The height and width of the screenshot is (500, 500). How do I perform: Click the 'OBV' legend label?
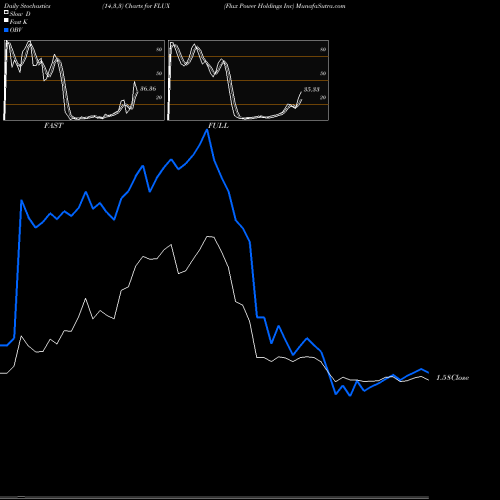tap(16, 30)
